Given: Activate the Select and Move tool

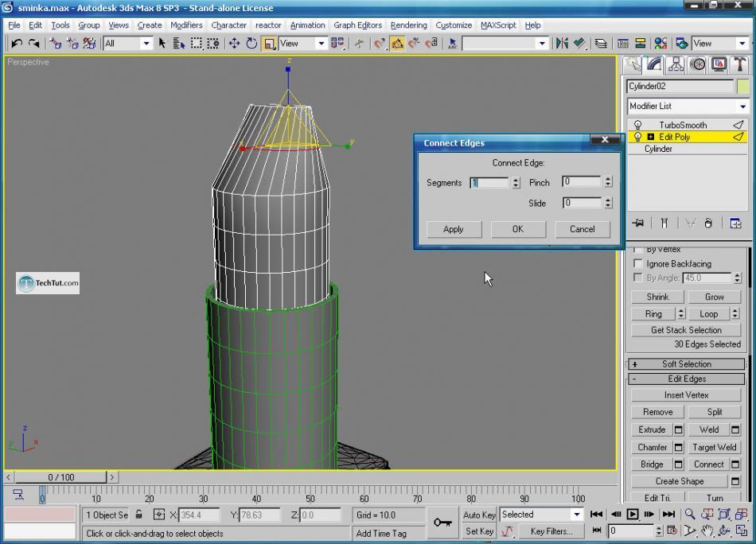Looking at the screenshot, I should [234, 44].
